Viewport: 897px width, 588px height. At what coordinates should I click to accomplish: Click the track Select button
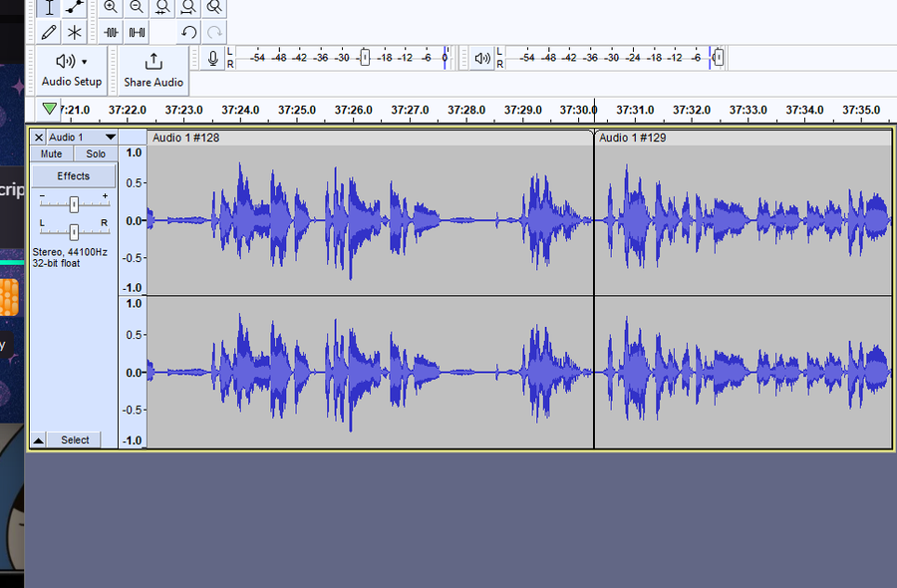point(75,440)
